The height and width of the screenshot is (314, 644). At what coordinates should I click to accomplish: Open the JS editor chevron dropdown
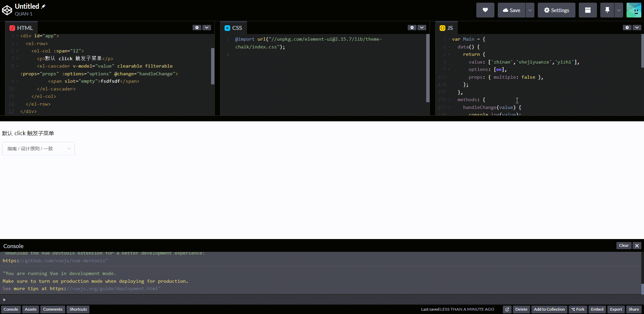[x=637, y=28]
